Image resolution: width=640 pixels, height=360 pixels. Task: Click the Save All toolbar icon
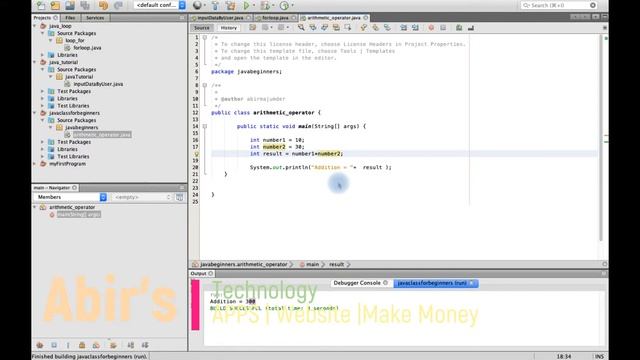point(85,5)
